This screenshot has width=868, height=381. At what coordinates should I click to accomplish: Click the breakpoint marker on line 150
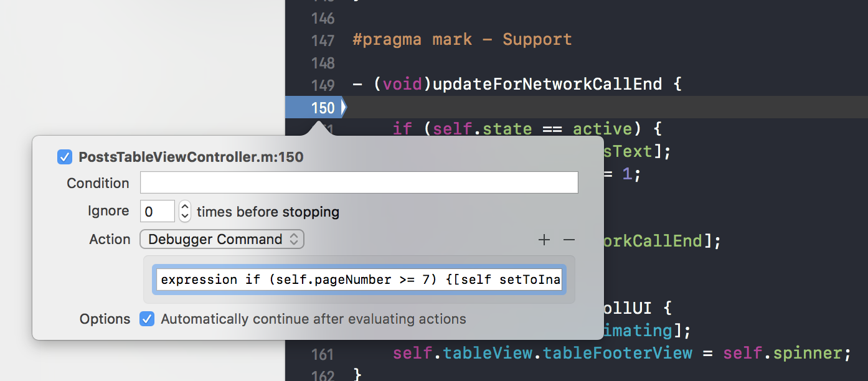click(x=315, y=108)
